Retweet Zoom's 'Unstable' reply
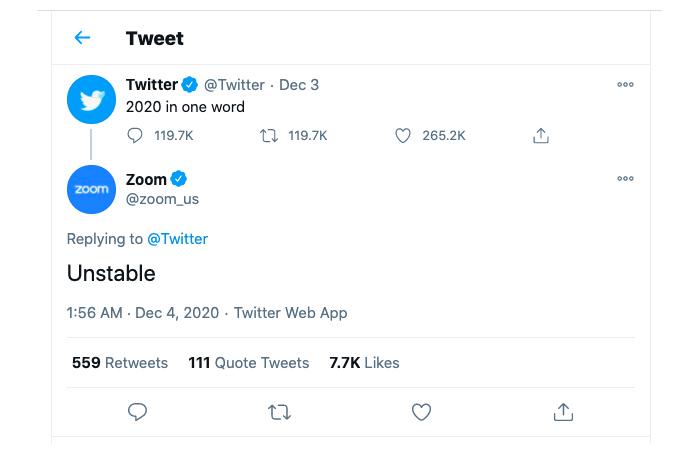Image resolution: width=700 pixels, height=450 pixels. tap(279, 412)
